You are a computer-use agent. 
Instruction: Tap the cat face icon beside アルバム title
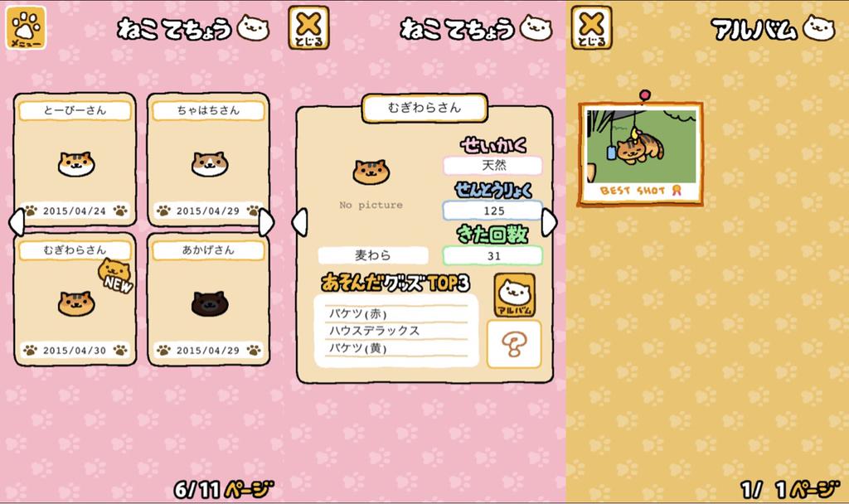[818, 28]
